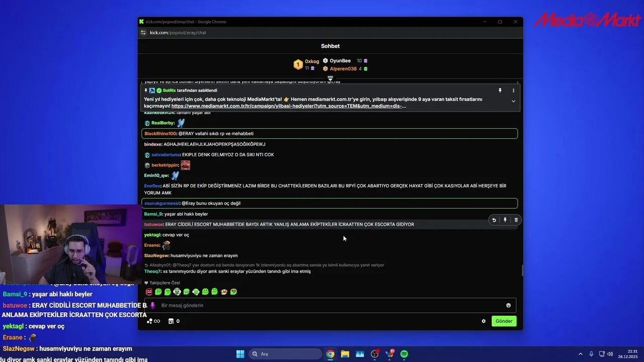This screenshot has height=362, width=644.
Task: Click the points infinity icon
Action: (153, 321)
